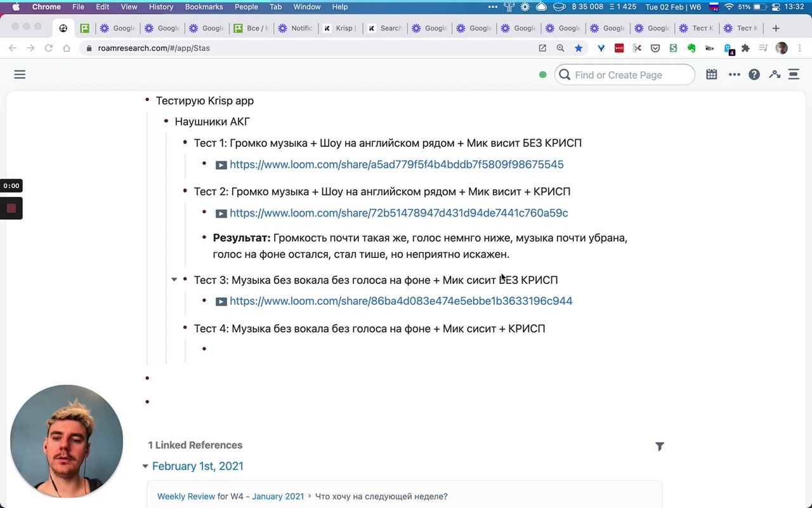812x508 pixels.
Task: Click the Тест 1 block text
Action: pyautogui.click(x=388, y=143)
